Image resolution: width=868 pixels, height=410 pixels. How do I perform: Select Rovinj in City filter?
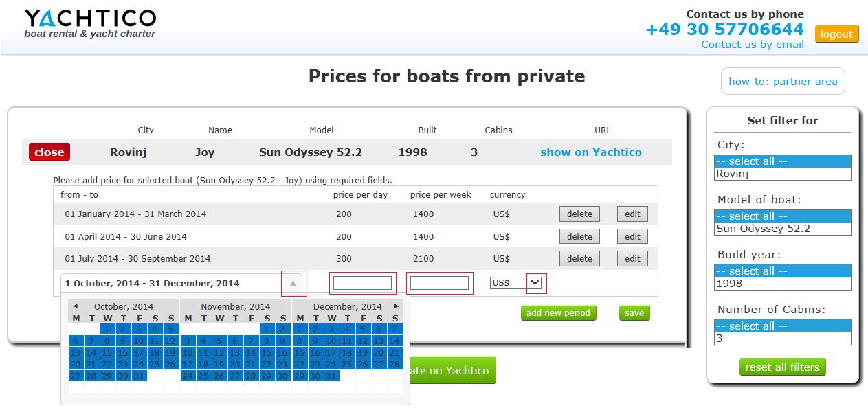781,174
